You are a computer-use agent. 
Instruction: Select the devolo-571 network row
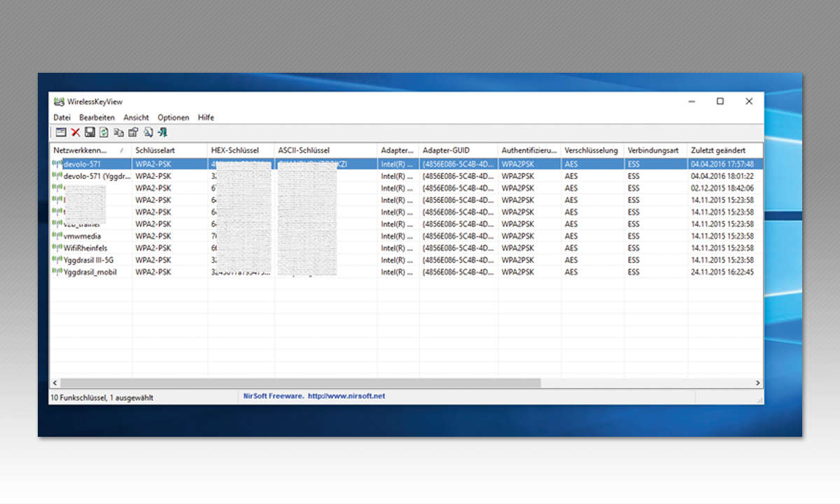coord(406,164)
